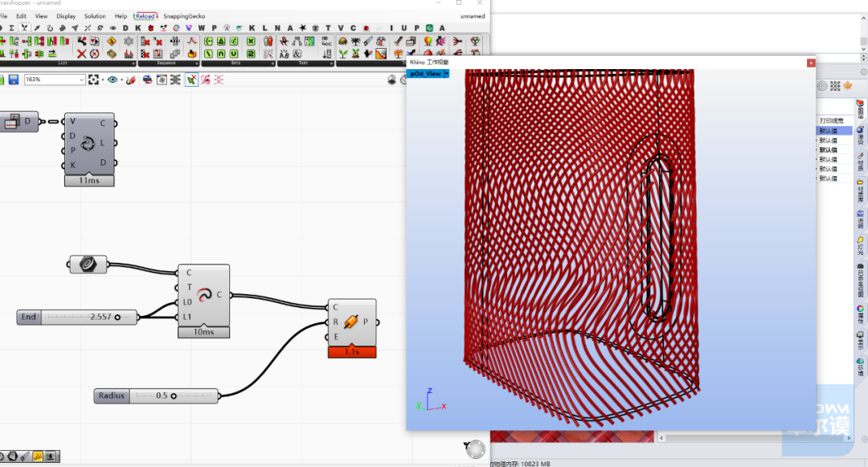Open the 属性 side tab in Rhino
Viewport: 868px width, 467px height.
(x=860, y=314)
